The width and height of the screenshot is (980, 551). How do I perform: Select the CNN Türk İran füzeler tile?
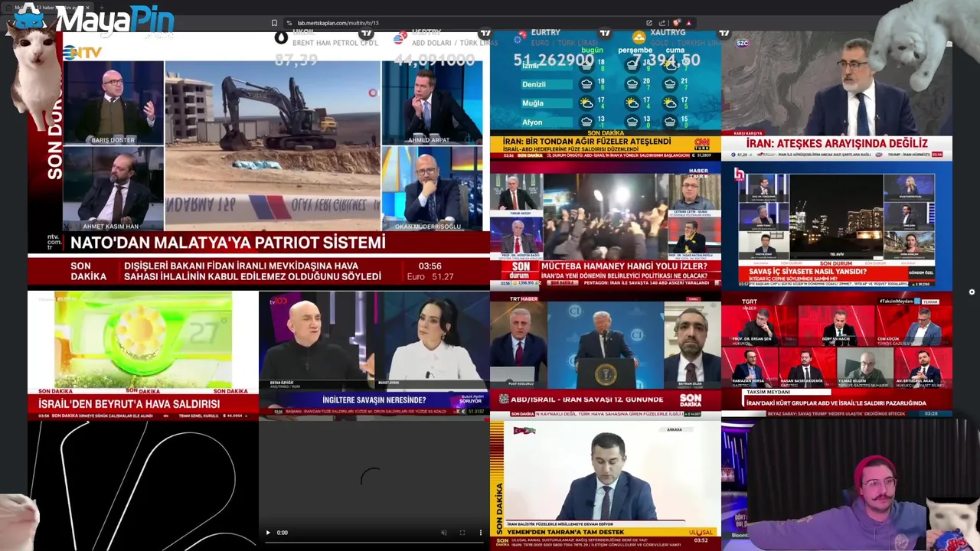(x=605, y=95)
